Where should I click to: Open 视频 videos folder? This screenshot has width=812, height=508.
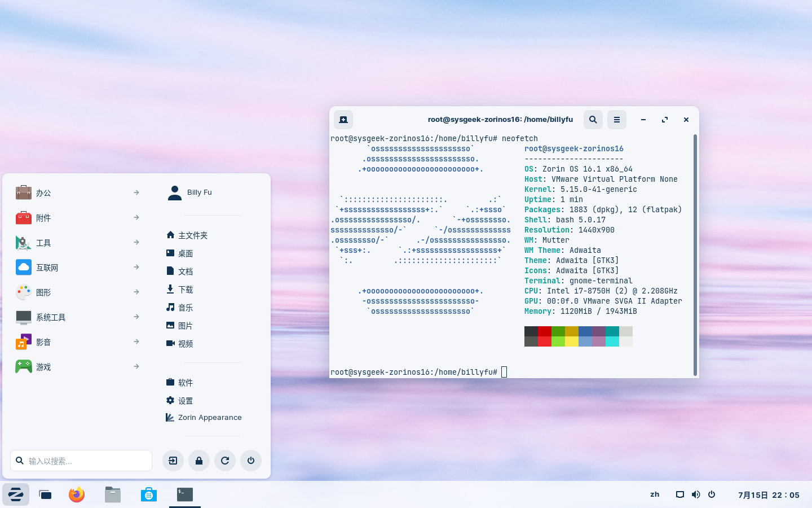coord(179,344)
